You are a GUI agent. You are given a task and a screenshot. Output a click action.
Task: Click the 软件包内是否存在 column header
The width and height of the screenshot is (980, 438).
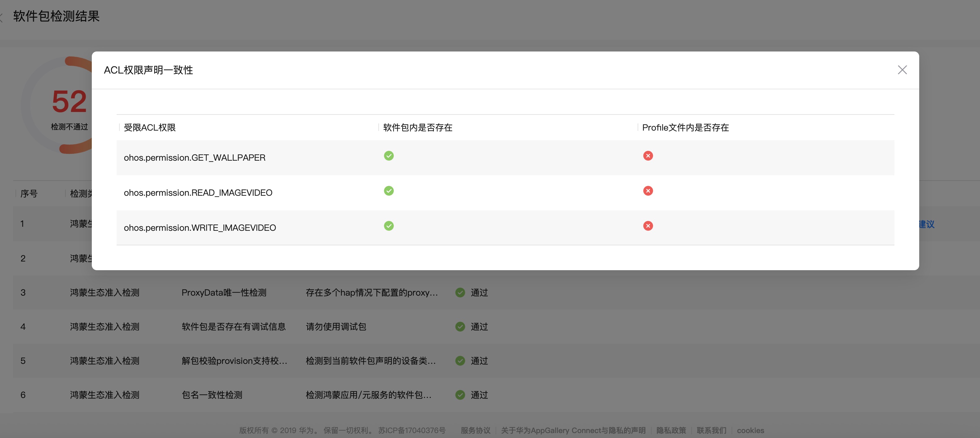(x=417, y=127)
